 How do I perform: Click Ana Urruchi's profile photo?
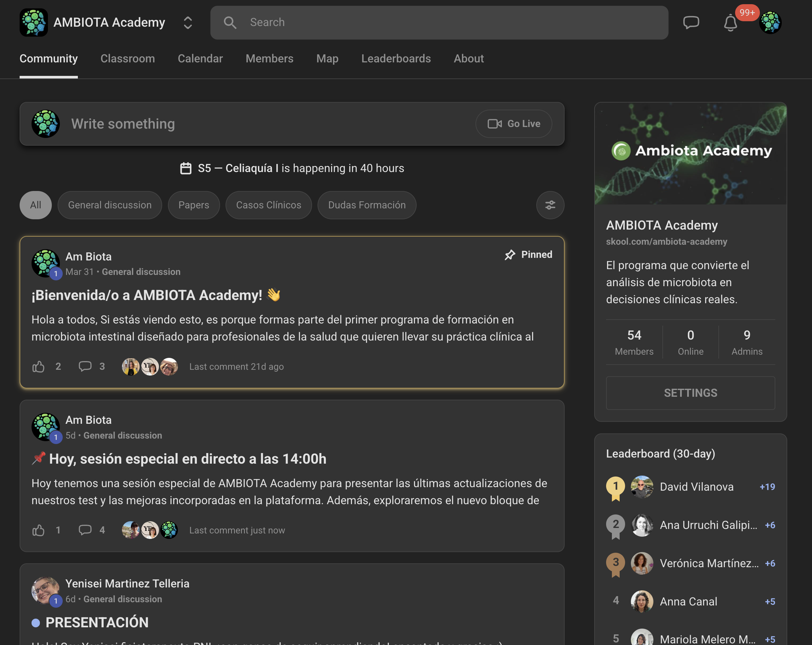(642, 525)
